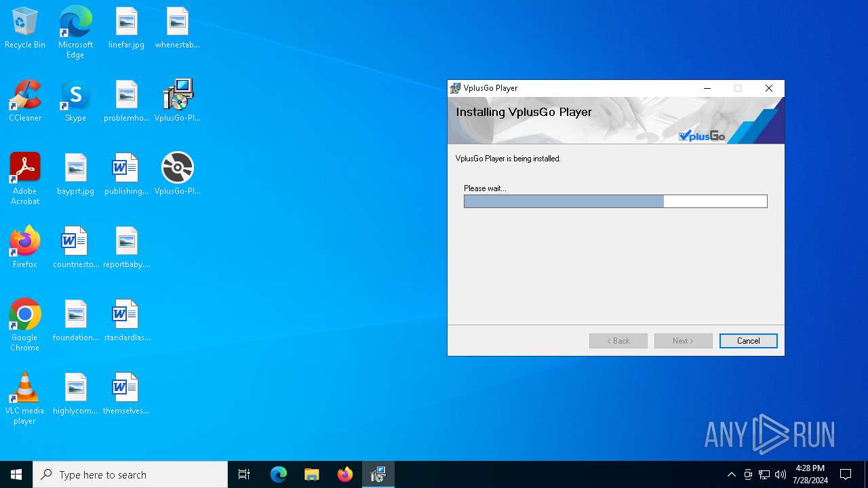Click the greyed-out Next button in installer
The height and width of the screenshot is (488, 868).
click(683, 341)
